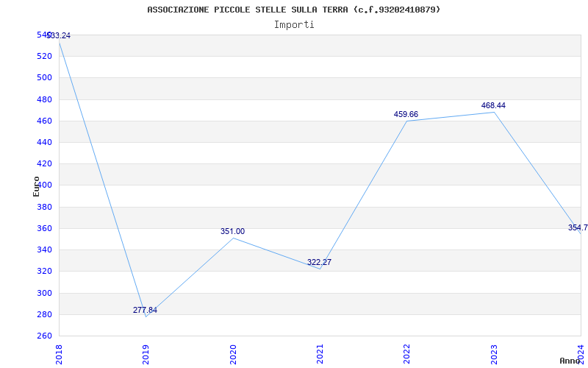The image size is (588, 368).
Task: Click the 300 y-axis tick label
Action: (44, 293)
